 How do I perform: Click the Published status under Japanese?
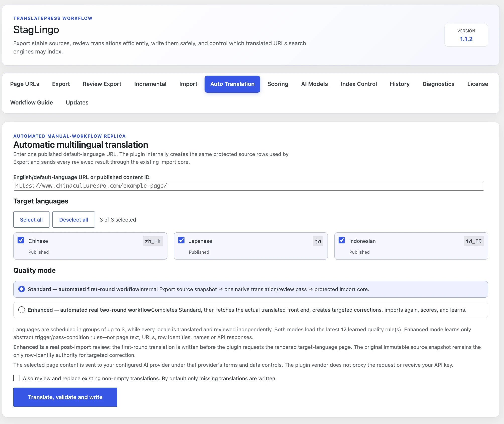[199, 252]
